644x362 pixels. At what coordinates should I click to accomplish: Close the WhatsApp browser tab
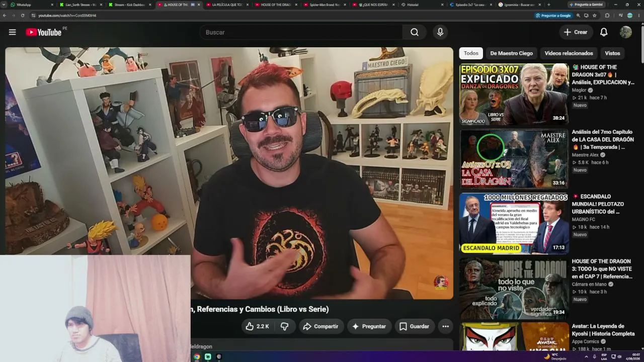click(x=52, y=5)
